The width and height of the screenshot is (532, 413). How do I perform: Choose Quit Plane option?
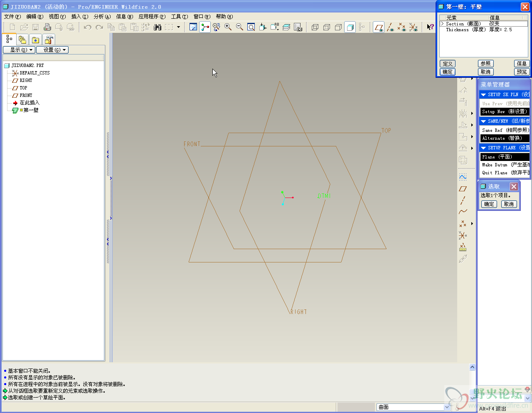(x=505, y=173)
